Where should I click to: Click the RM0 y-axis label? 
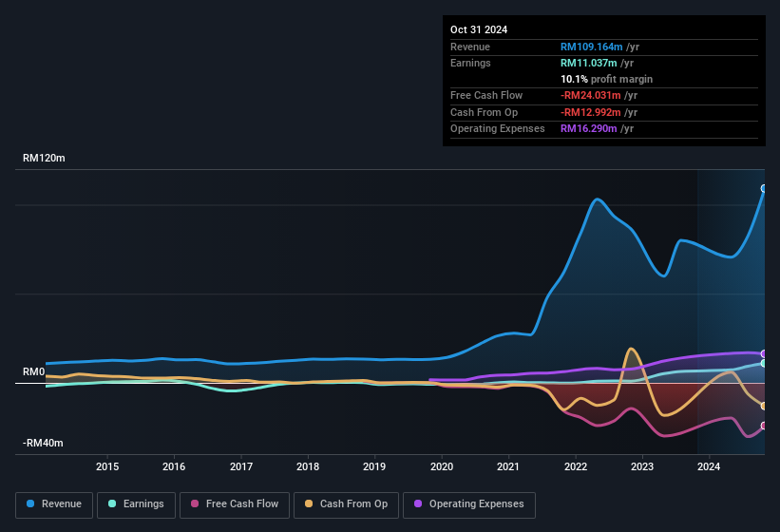point(33,371)
